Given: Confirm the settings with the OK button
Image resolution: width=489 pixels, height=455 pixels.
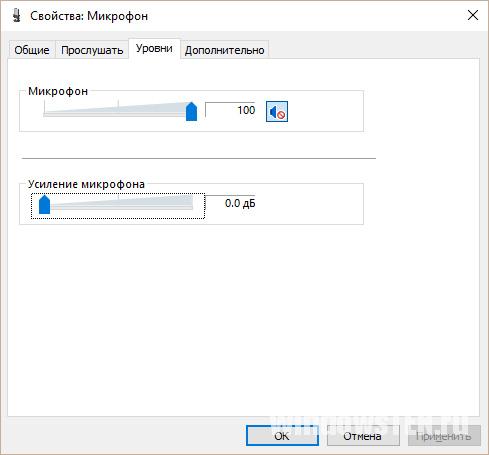Looking at the screenshot, I should click(x=282, y=436).
